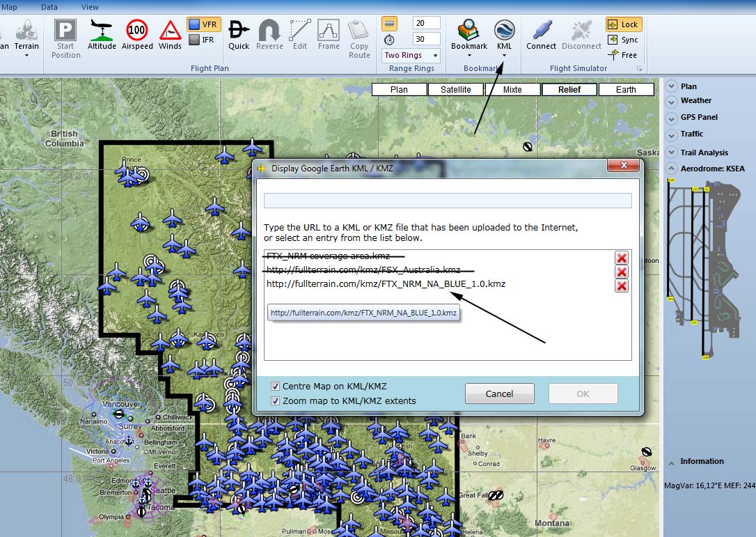Delete the FSX_Australia.kmz entry

pos(622,272)
